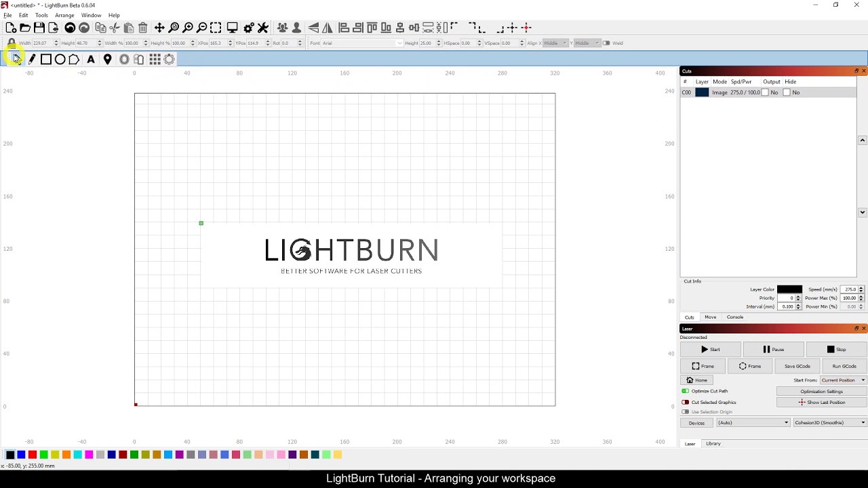Open the Cohesion3D (Smoothie) device dropdown
This screenshot has width=868, height=488.
[x=831, y=423]
